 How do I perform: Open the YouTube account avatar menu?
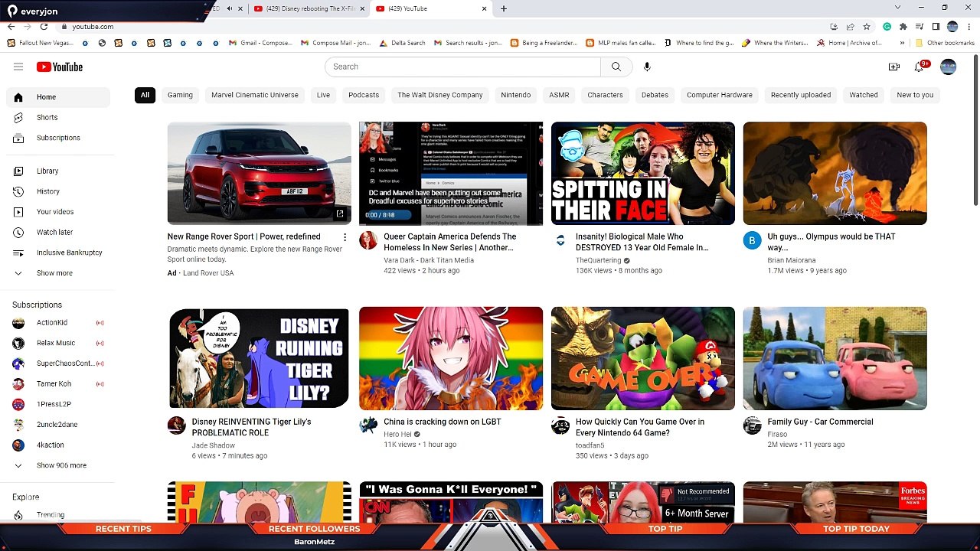948,67
